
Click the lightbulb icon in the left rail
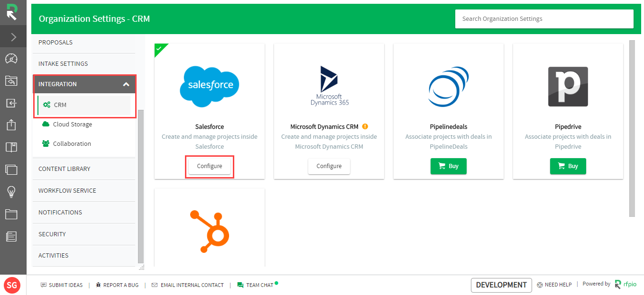[x=11, y=192]
